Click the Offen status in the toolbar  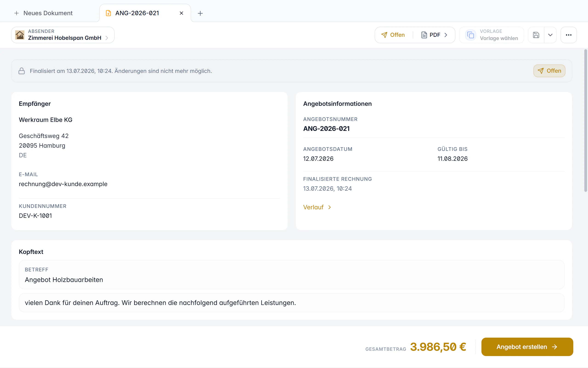click(x=393, y=35)
